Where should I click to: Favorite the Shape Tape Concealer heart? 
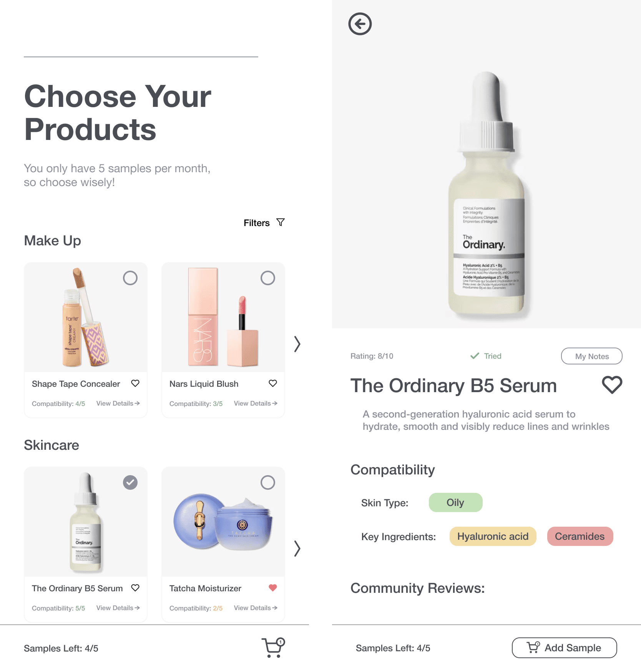pyautogui.click(x=135, y=383)
